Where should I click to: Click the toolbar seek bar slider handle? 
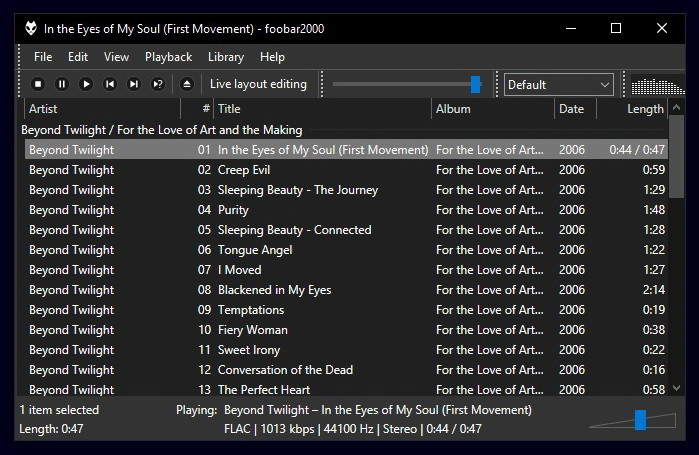(x=476, y=85)
